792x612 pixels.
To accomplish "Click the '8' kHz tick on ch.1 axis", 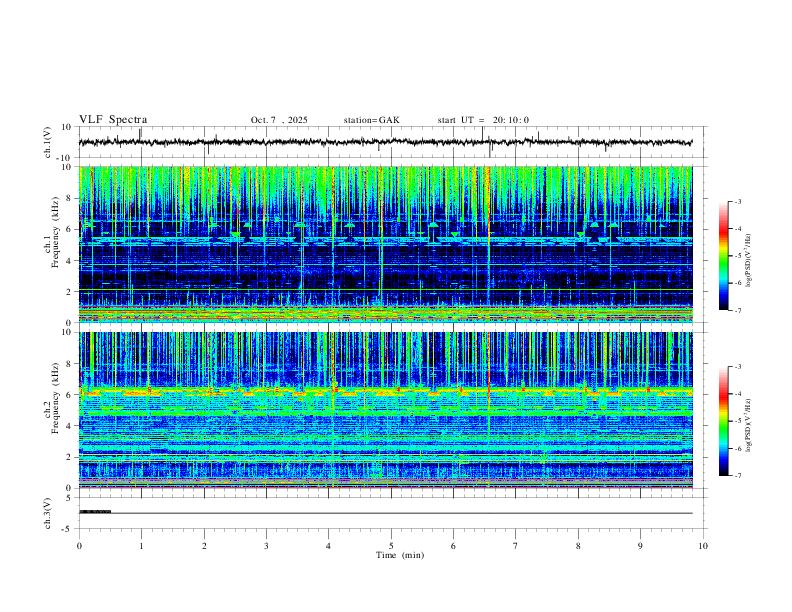I will [x=69, y=198].
